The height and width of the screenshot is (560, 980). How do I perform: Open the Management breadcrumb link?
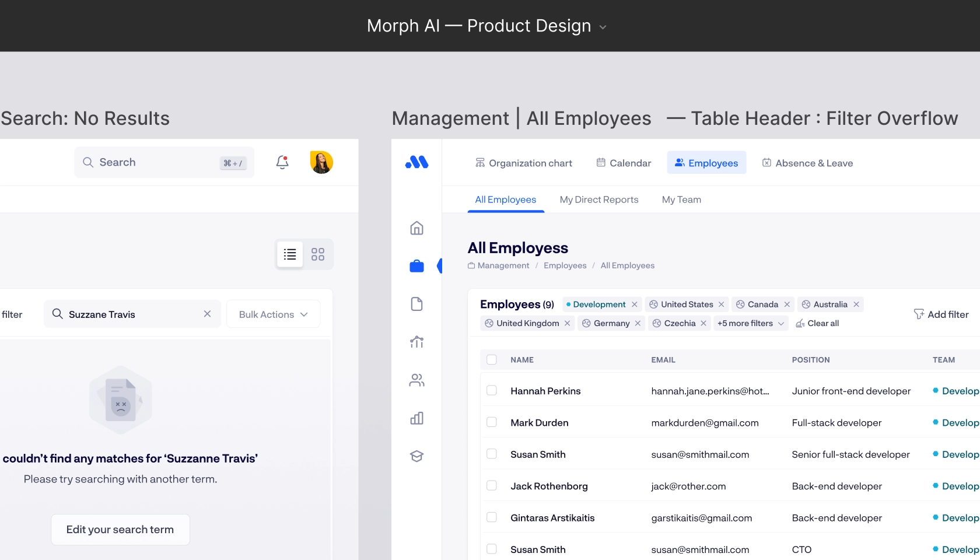click(499, 265)
